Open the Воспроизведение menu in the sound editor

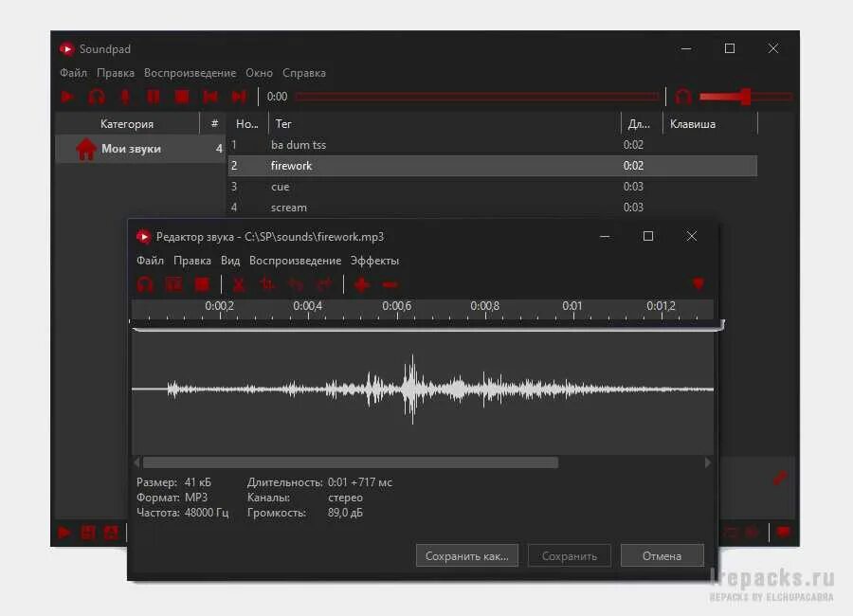295,261
